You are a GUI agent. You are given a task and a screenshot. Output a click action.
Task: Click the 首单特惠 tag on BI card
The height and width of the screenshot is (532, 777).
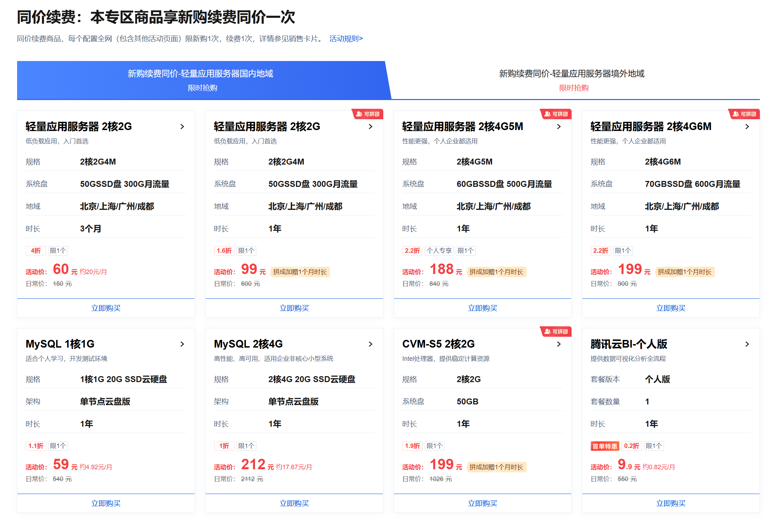tap(605, 446)
